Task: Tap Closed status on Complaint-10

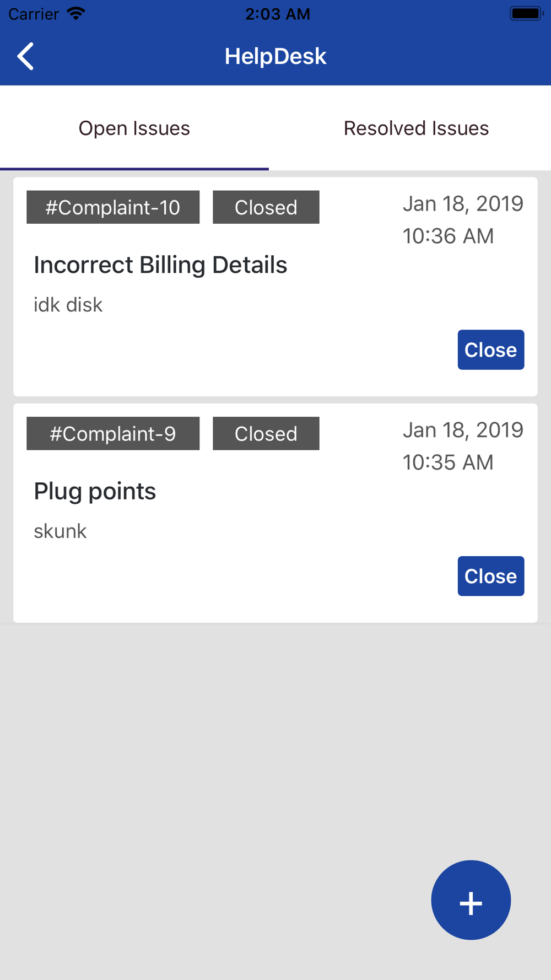Action: point(266,207)
